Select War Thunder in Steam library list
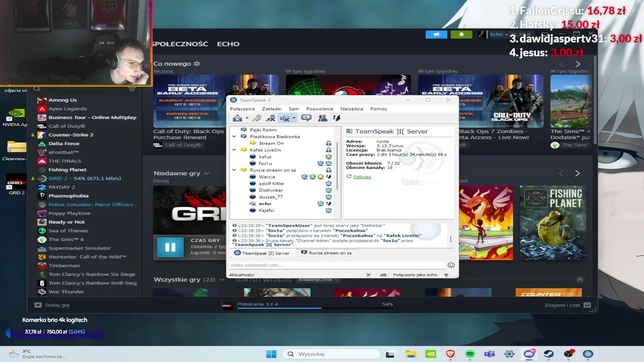 pyautogui.click(x=66, y=292)
